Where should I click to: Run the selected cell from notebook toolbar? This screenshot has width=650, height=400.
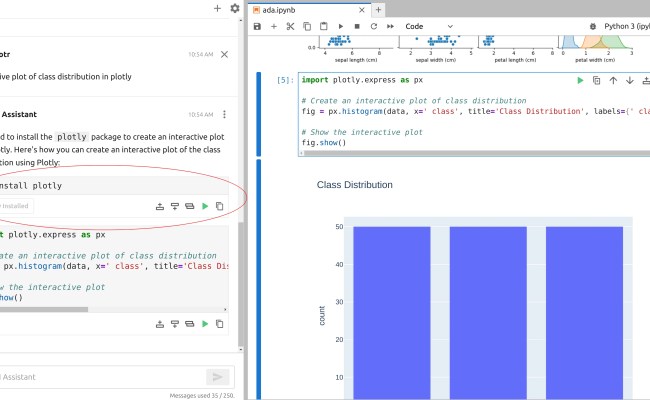click(340, 27)
